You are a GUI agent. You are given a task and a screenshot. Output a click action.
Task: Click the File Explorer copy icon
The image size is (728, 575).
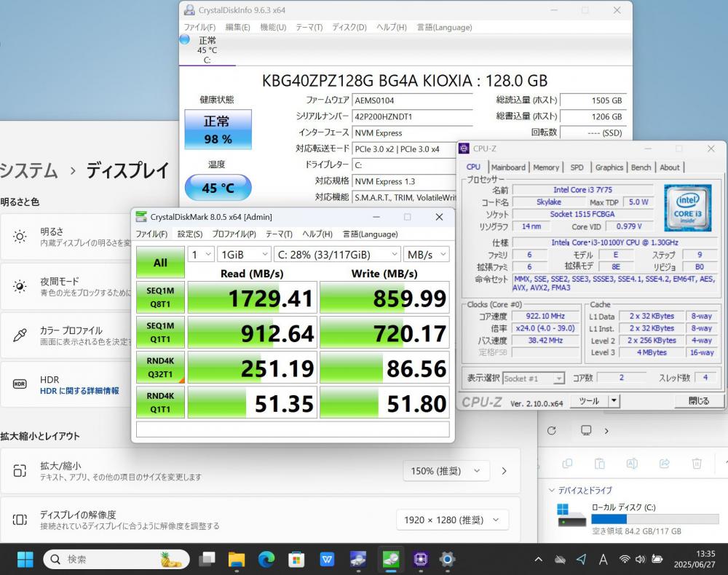coord(567,463)
